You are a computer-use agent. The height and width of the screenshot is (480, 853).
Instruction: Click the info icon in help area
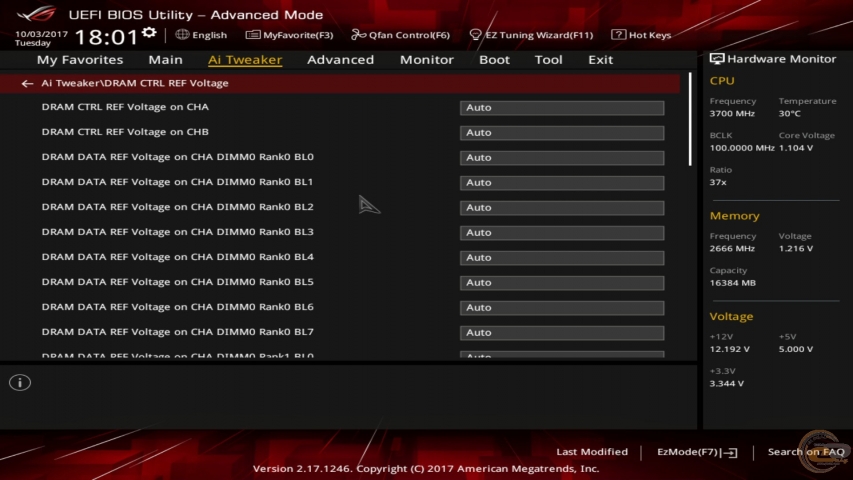click(x=20, y=383)
